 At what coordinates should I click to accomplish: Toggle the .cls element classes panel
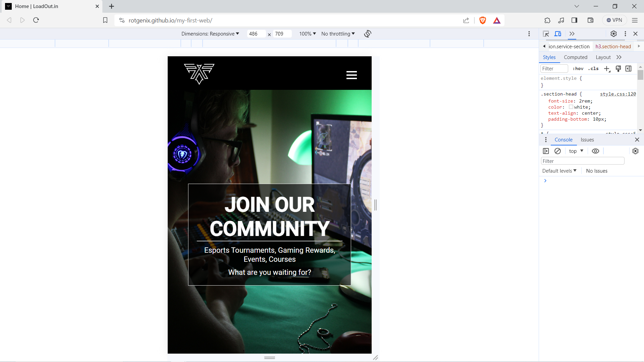(593, 69)
